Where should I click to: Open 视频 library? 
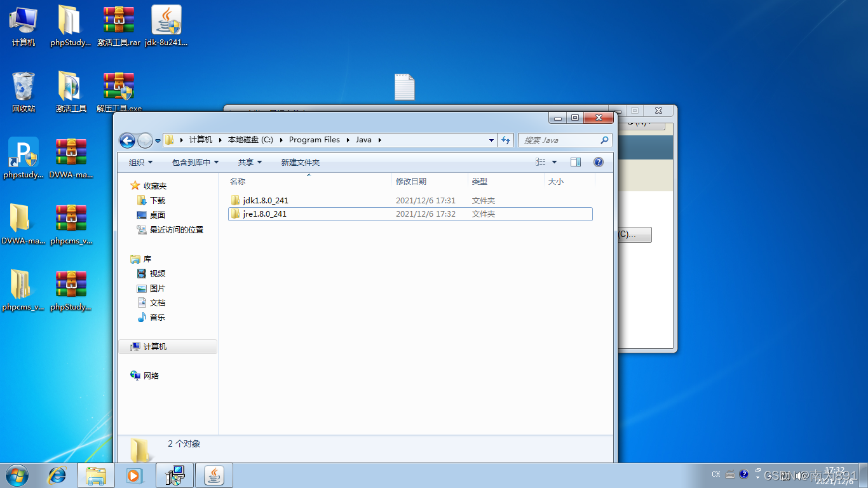(x=151, y=273)
